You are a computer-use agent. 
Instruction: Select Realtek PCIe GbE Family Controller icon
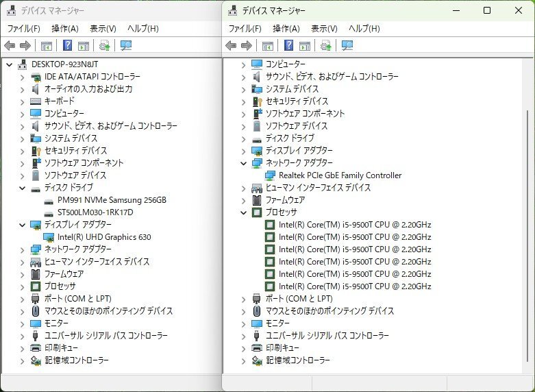270,175
